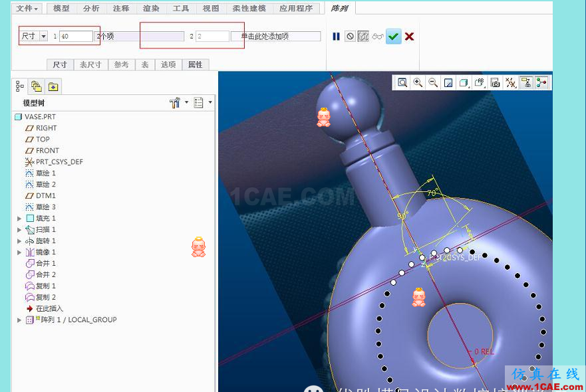Open dropdown arrow beside tree show icon
The image size is (586, 392).
point(210,102)
